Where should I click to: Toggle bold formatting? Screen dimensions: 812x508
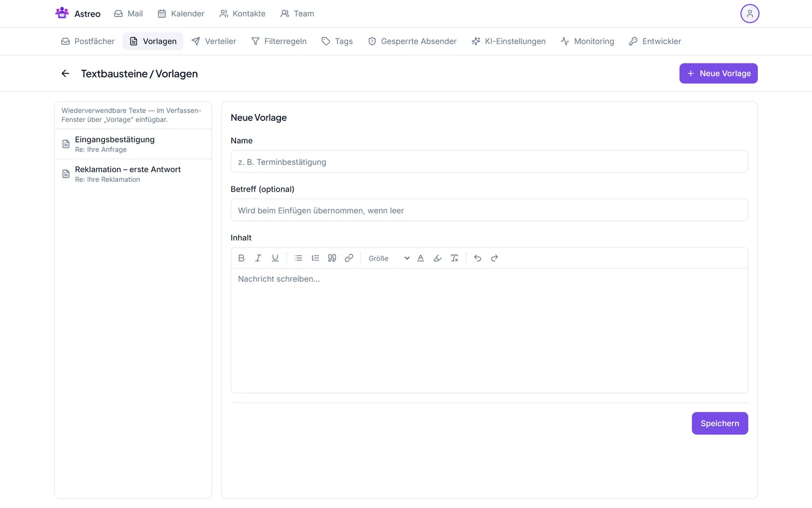(x=241, y=258)
